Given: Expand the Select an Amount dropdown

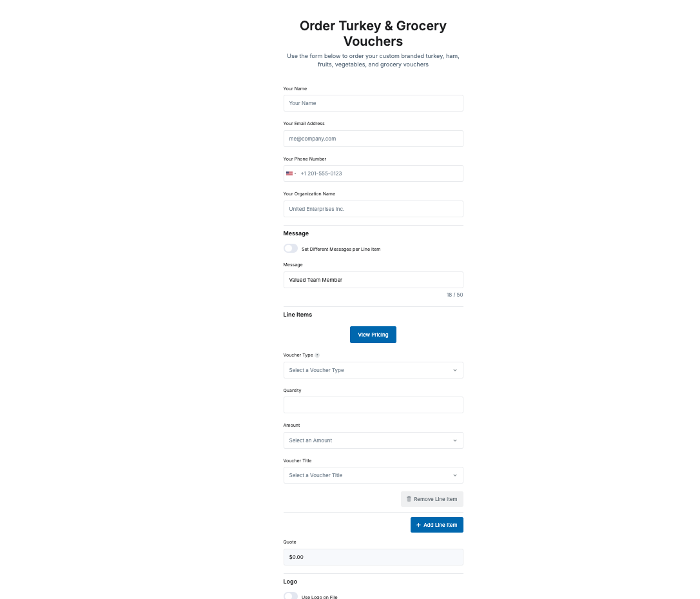Looking at the screenshot, I should [373, 440].
